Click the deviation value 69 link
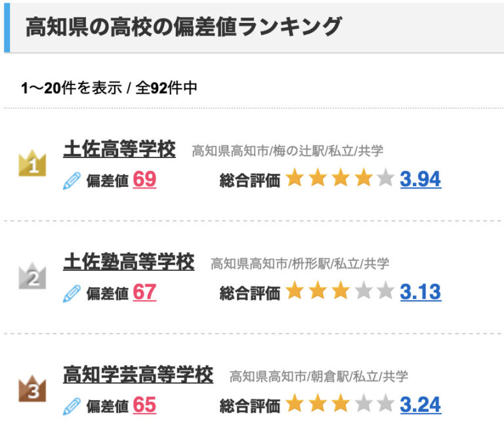The width and height of the screenshot is (504, 440). click(x=144, y=179)
